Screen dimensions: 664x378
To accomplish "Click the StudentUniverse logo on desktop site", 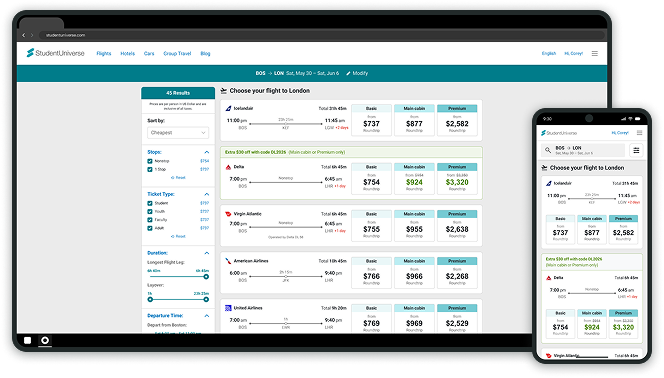I will (x=55, y=53).
